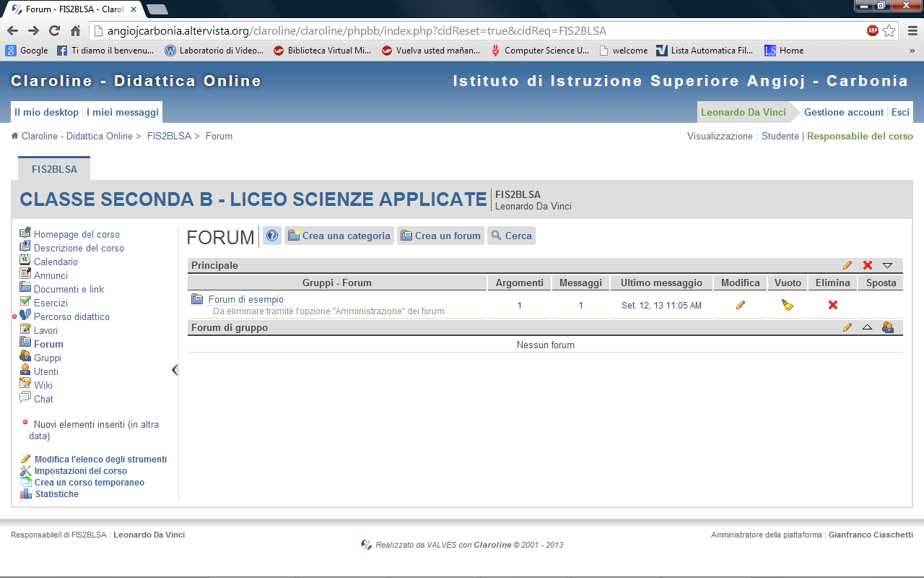The width and height of the screenshot is (924, 578).
Task: Reload the page in the browser
Action: 54,31
